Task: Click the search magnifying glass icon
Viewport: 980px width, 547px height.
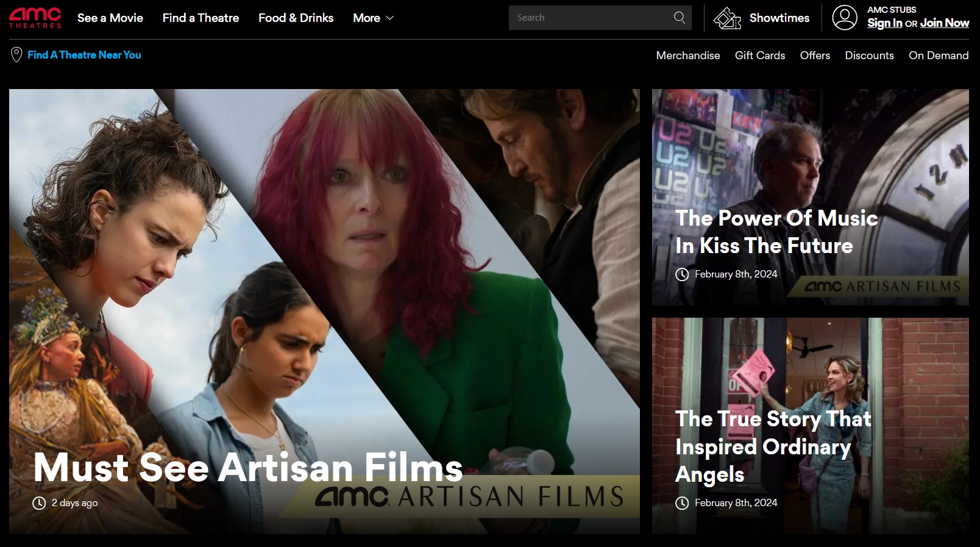Action: click(x=679, y=18)
